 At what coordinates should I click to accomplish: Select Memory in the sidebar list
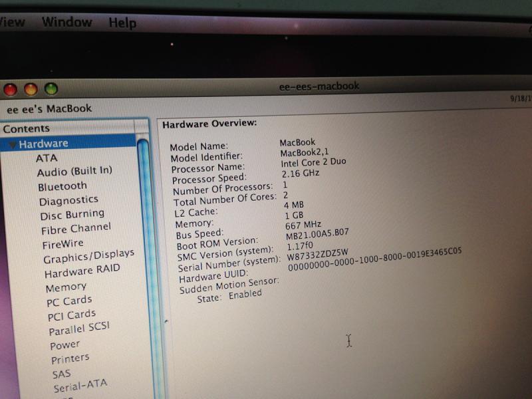tap(66, 287)
